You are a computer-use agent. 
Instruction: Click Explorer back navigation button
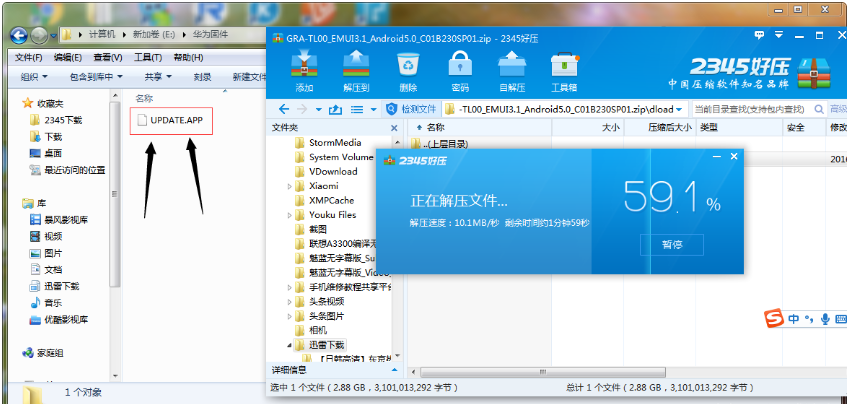pos(18,35)
